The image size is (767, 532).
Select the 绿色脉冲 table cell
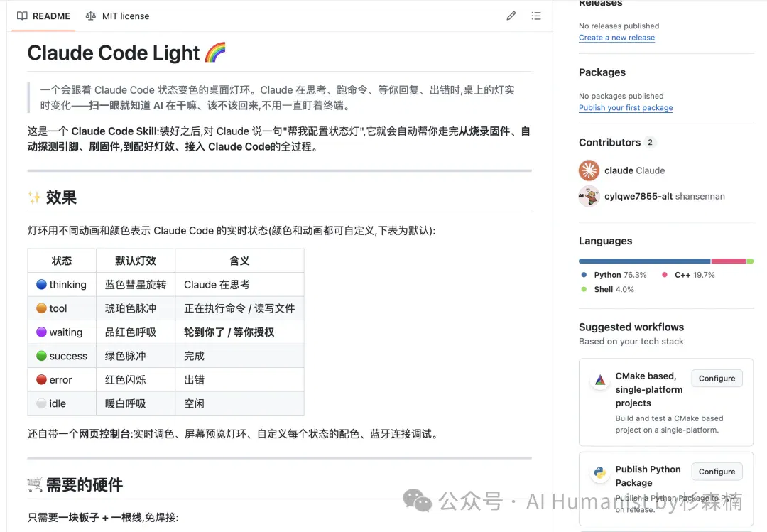click(136, 356)
